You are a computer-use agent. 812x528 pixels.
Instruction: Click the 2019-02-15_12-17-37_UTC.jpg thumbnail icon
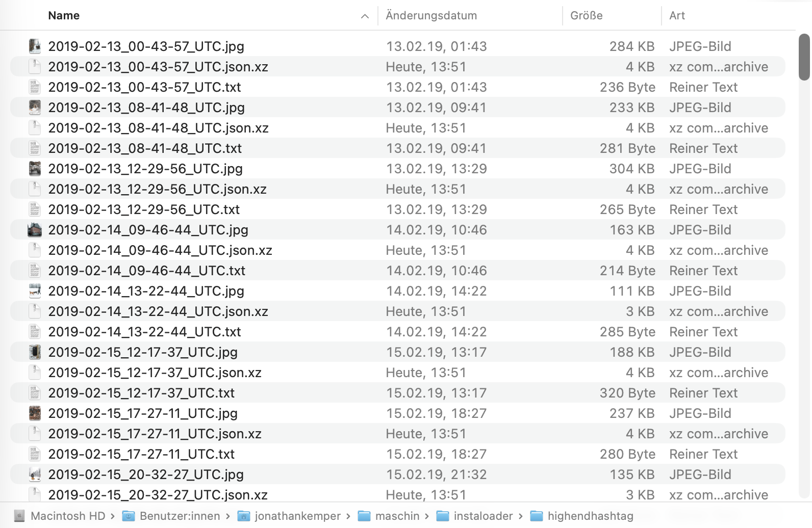click(x=35, y=352)
